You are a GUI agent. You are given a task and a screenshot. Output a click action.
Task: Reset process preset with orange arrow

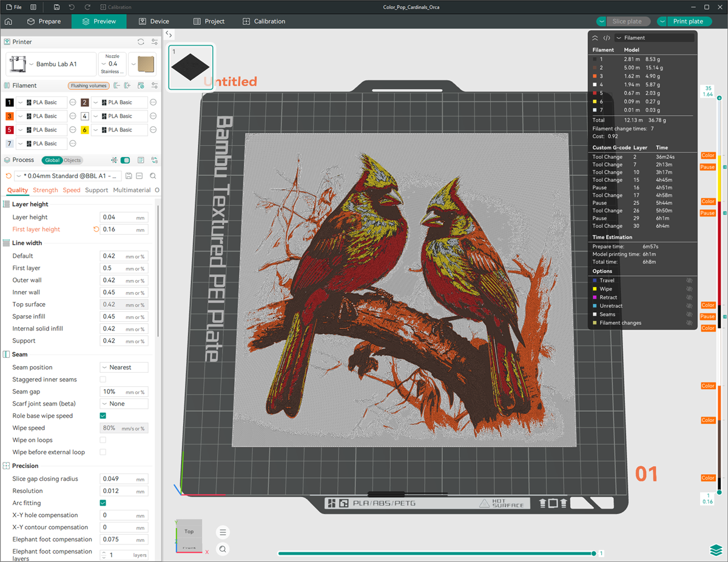[8, 176]
